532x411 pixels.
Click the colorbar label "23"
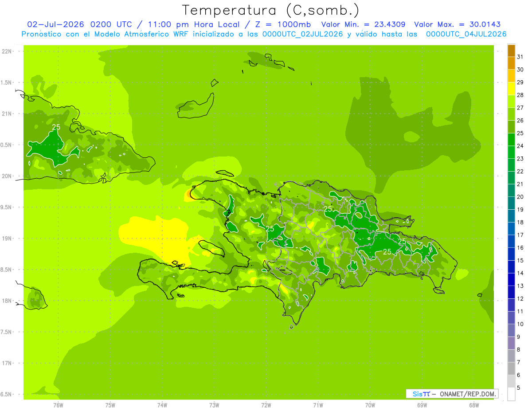point(520,159)
